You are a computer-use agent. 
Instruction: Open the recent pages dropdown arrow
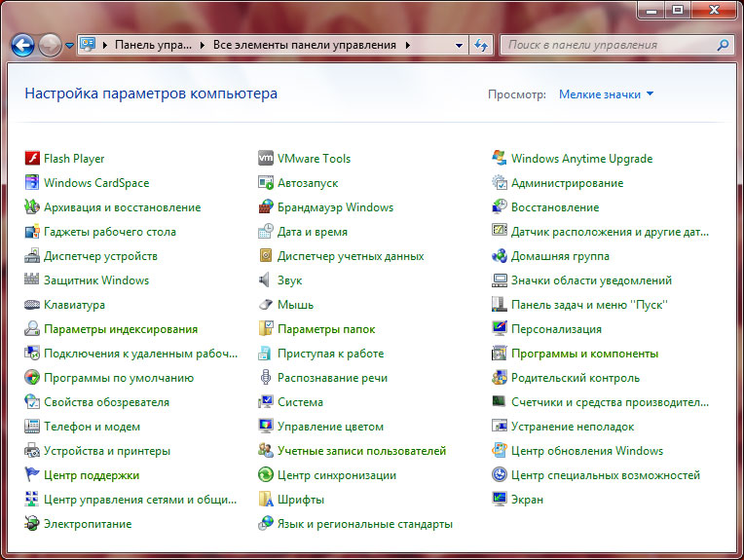[x=70, y=46]
